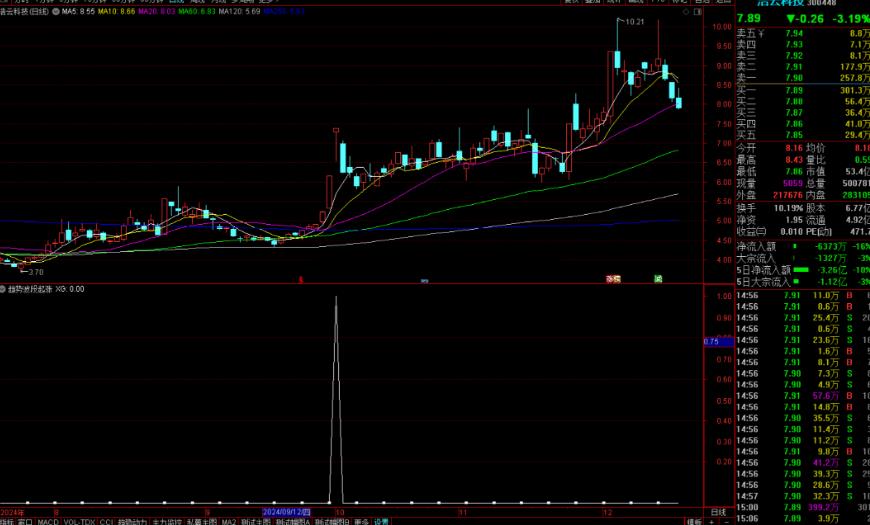Click the 模板 button at bottom right
The width and height of the screenshot is (870, 525).
tap(694, 522)
